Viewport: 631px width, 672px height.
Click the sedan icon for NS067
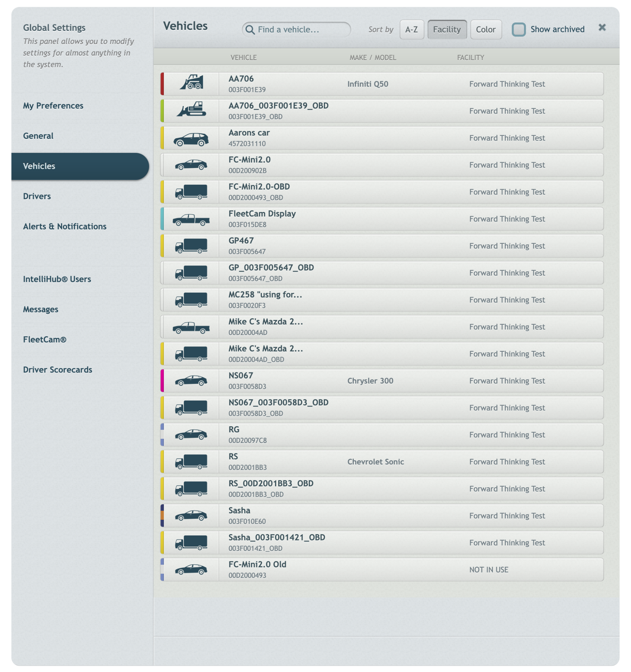(x=191, y=381)
